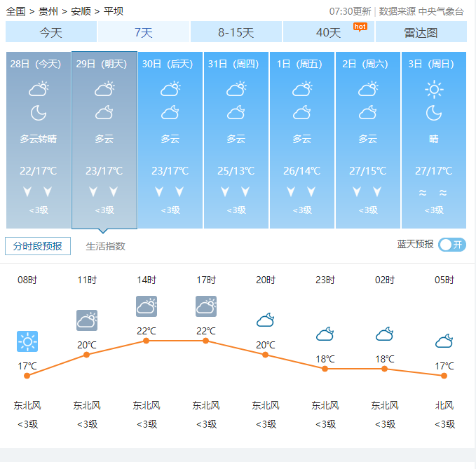Switch to the 8-15天 tab
Viewport: 476px width, 469px height.
(236, 32)
